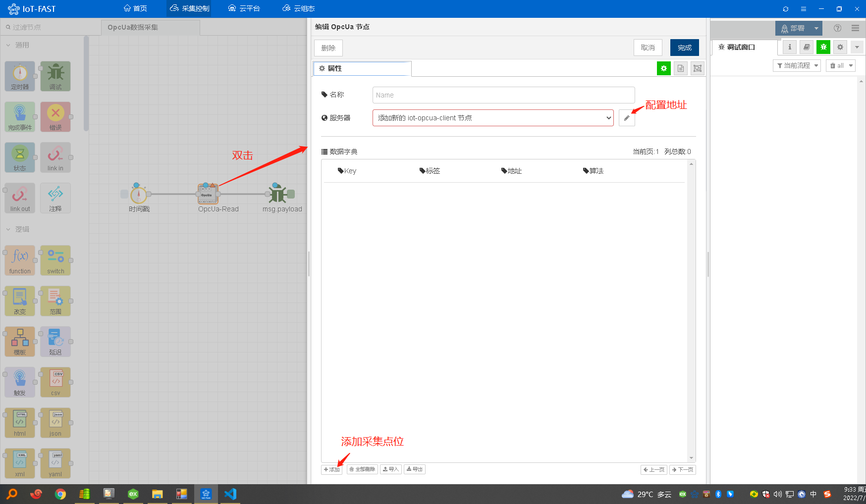Select the 状态 status node in palette
Image resolution: width=866 pixels, height=504 pixels.
click(20, 157)
